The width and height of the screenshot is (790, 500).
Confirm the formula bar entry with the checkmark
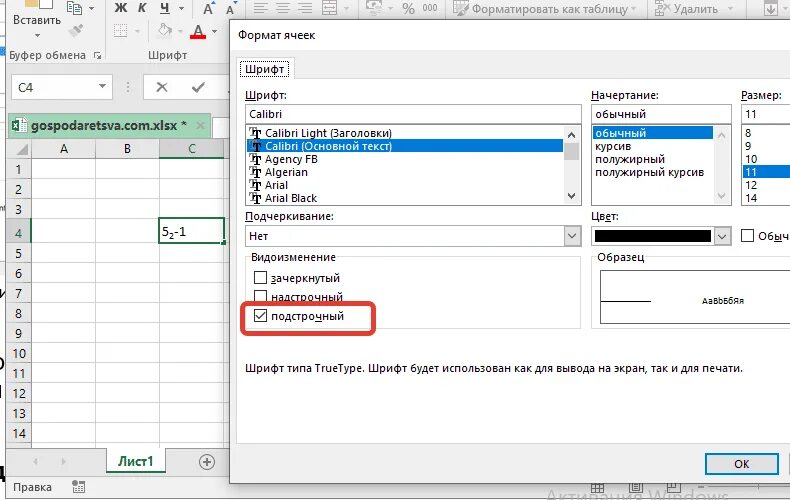[198, 87]
